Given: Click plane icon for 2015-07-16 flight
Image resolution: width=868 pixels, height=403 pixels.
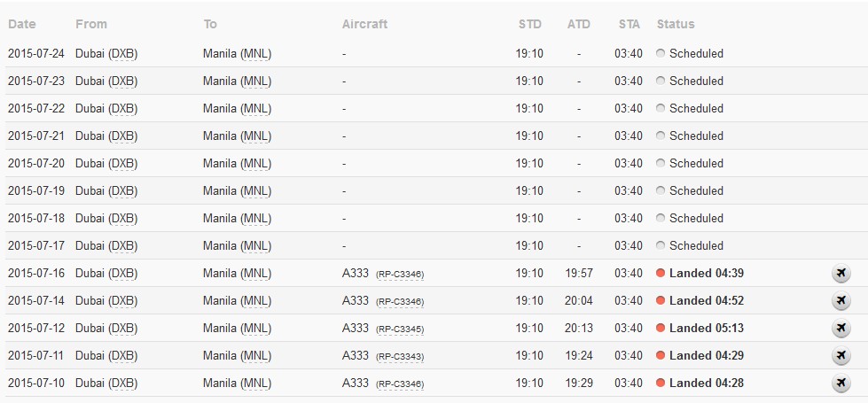Looking at the screenshot, I should pos(841,273).
